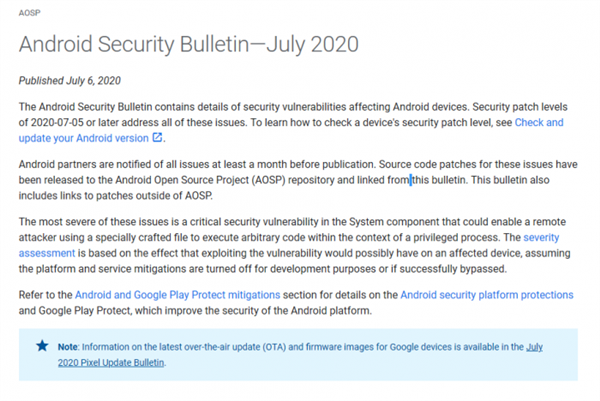Image resolution: width=600 pixels, height=401 pixels.
Task: Click the paragraph beginning 'Android partners are notified'
Action: click(298, 180)
